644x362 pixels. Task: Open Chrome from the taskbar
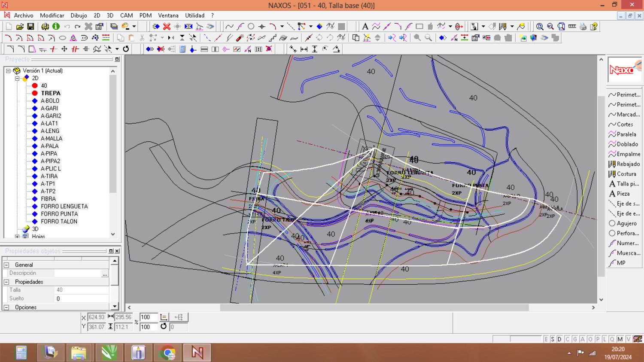pos(167,353)
